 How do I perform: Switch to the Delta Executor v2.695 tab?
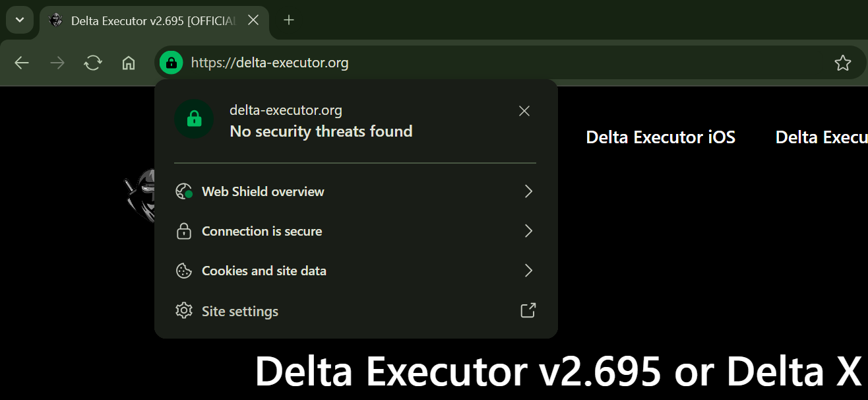152,20
